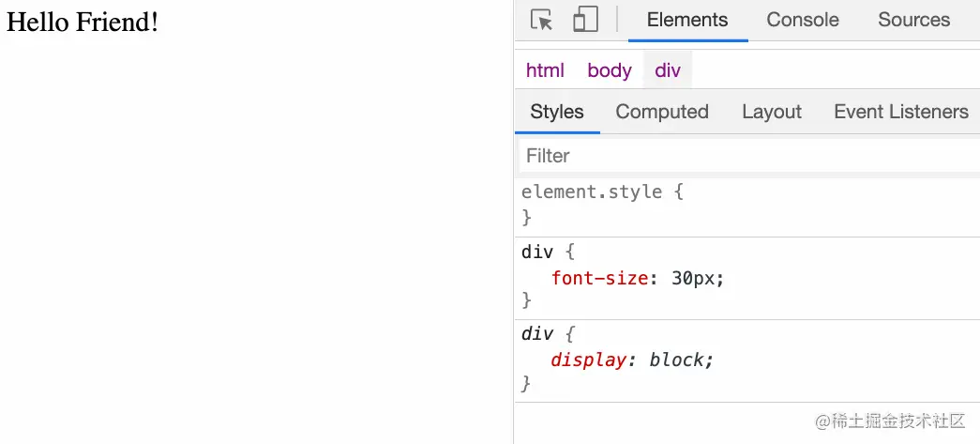Viewport: 980px width, 444px height.
Task: Toggle the device toolbar icon
Action: 585,20
